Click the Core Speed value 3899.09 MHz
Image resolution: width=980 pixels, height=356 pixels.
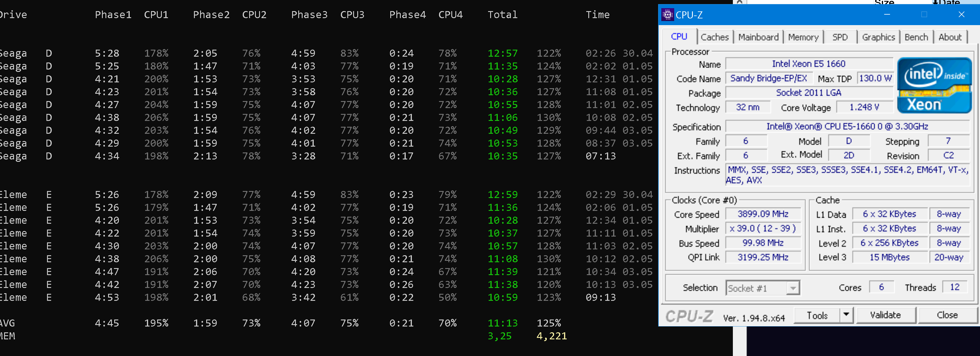click(x=763, y=214)
